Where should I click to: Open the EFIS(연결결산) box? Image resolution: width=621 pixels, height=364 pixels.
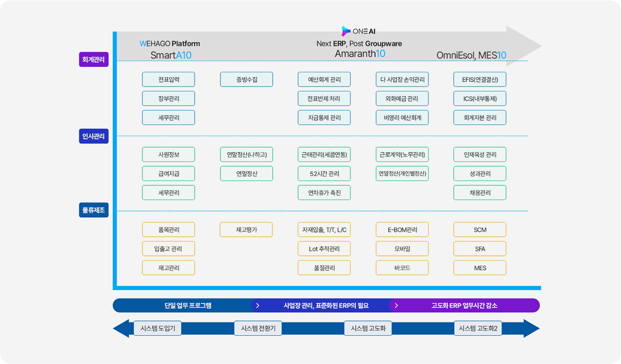click(x=480, y=79)
